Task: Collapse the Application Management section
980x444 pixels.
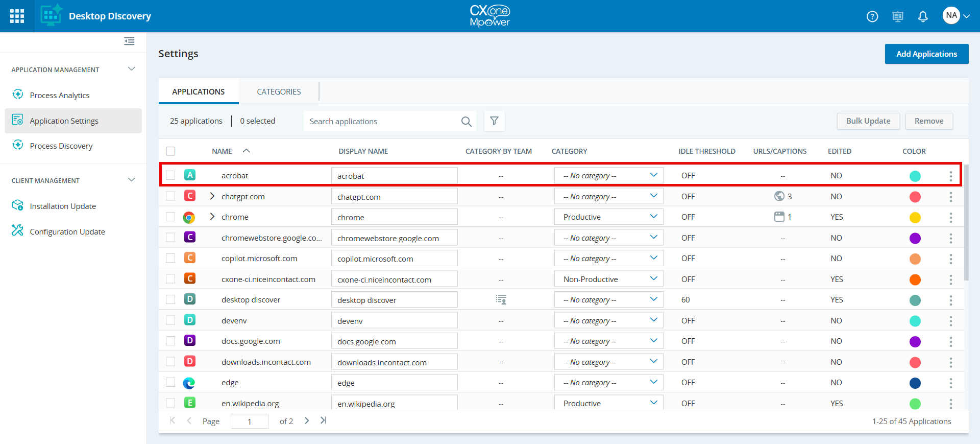Action: point(131,69)
